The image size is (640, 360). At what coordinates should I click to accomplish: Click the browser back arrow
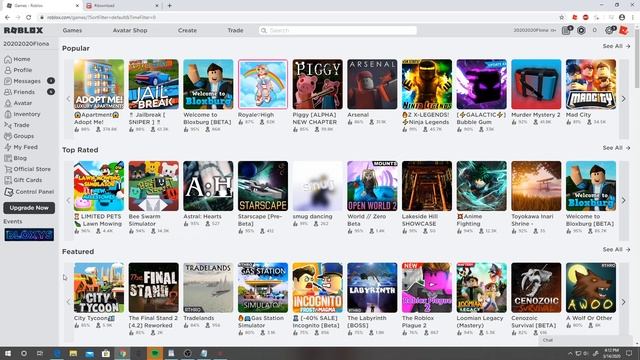click(x=7, y=18)
